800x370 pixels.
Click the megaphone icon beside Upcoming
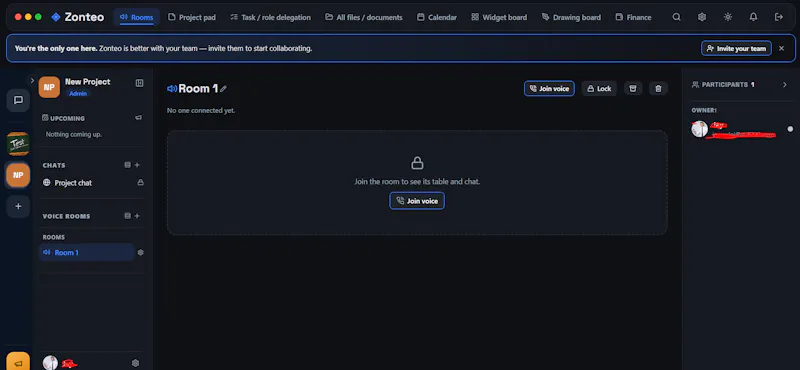point(138,118)
